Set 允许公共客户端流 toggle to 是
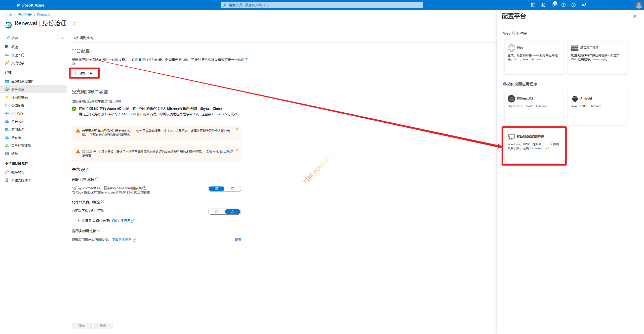The height and width of the screenshot is (334, 644). coord(217,212)
